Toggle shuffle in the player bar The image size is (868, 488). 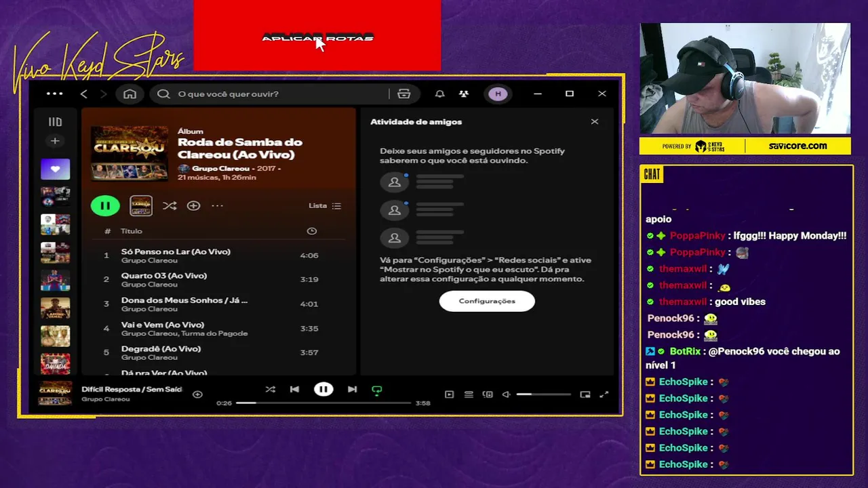tap(271, 389)
